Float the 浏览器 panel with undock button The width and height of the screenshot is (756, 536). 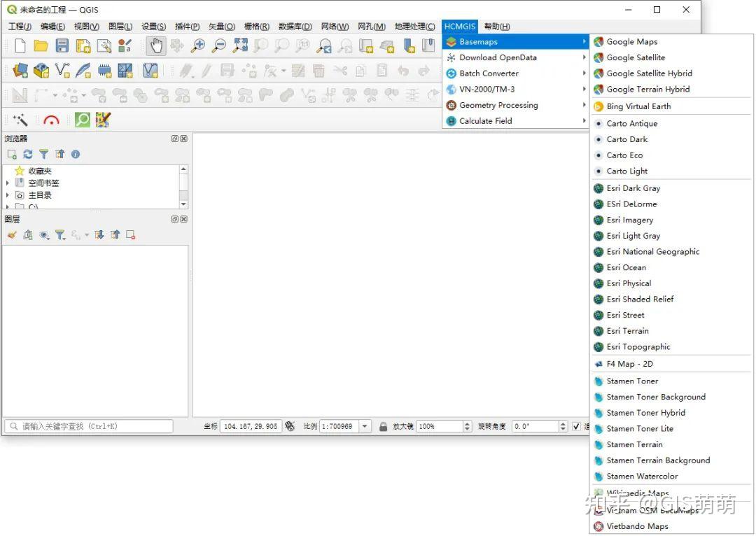point(175,139)
